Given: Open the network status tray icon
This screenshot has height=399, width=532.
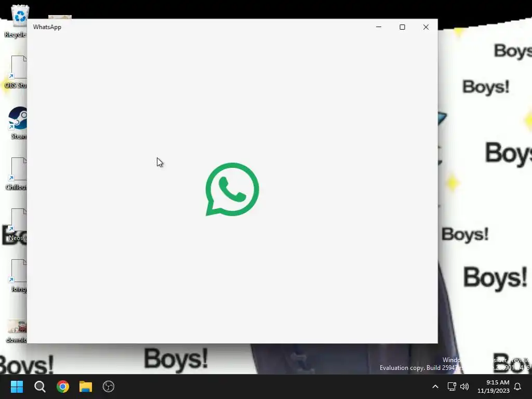Looking at the screenshot, I should (x=451, y=387).
